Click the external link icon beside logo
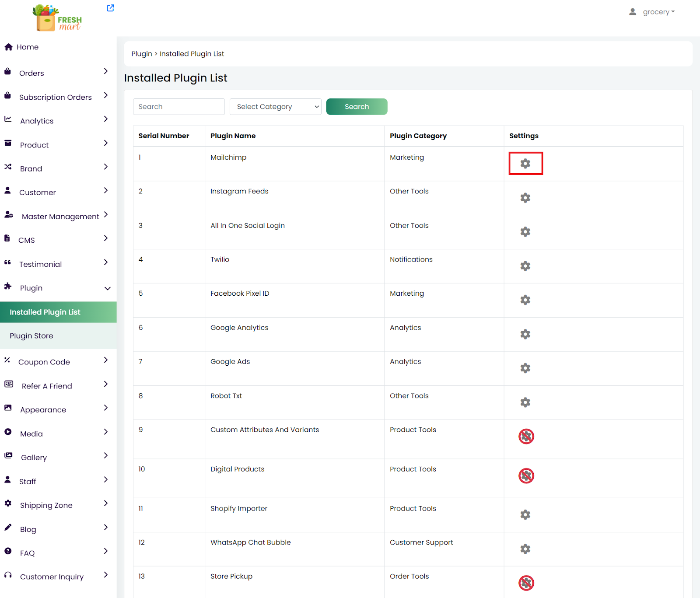700x598 pixels. click(110, 8)
